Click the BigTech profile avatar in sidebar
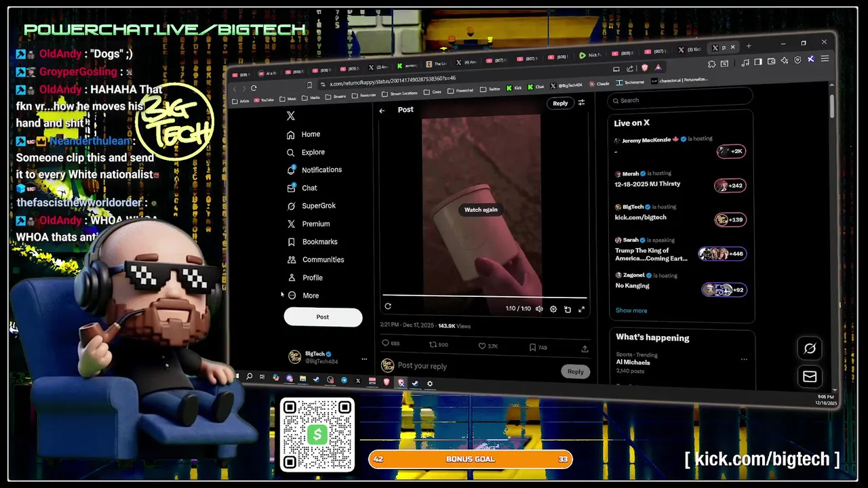 click(x=295, y=357)
